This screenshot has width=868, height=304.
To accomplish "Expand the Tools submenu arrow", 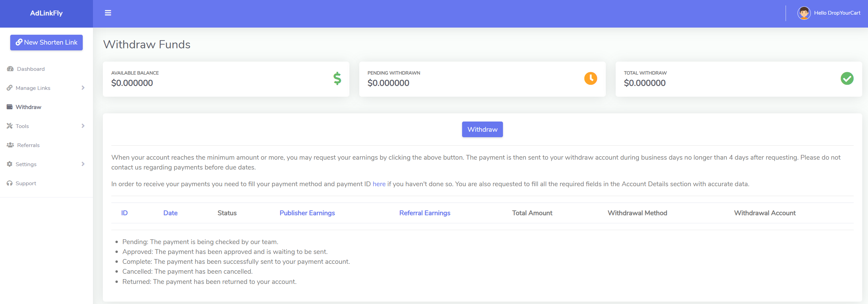I will (x=83, y=126).
